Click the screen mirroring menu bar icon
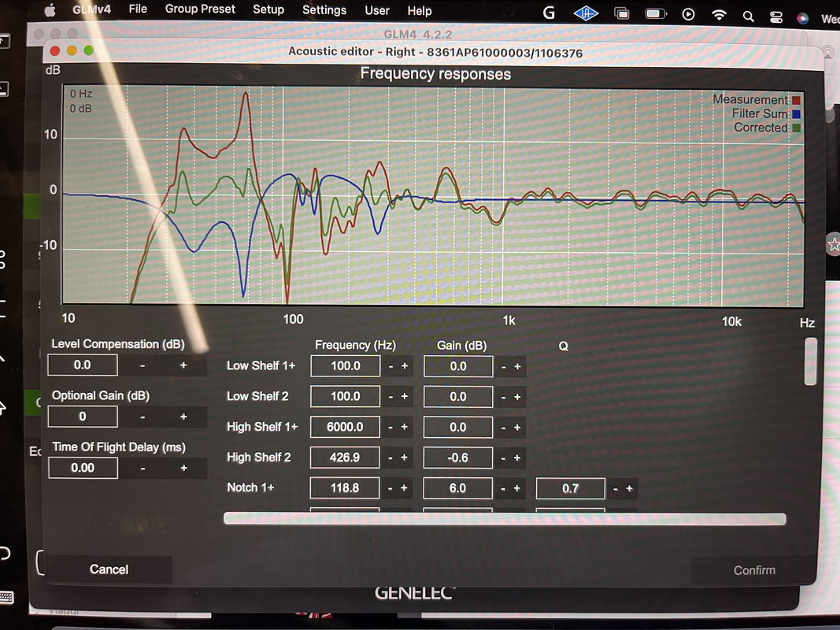 621,13
